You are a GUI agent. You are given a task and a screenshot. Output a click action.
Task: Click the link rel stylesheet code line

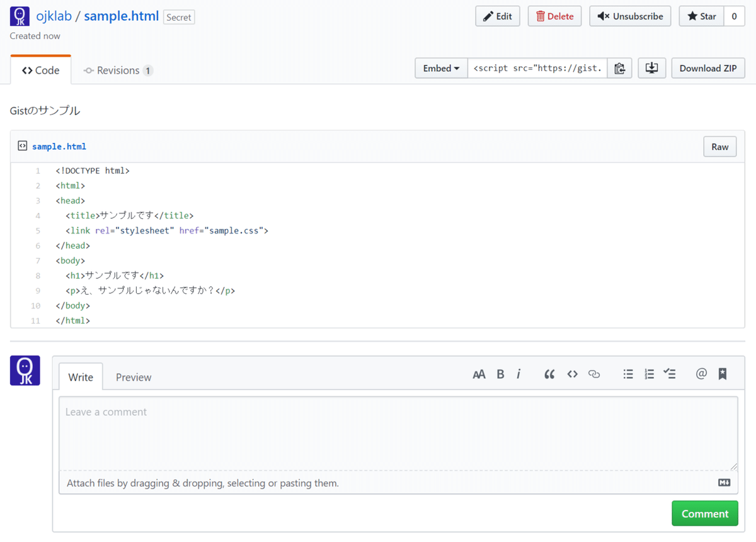(x=167, y=230)
